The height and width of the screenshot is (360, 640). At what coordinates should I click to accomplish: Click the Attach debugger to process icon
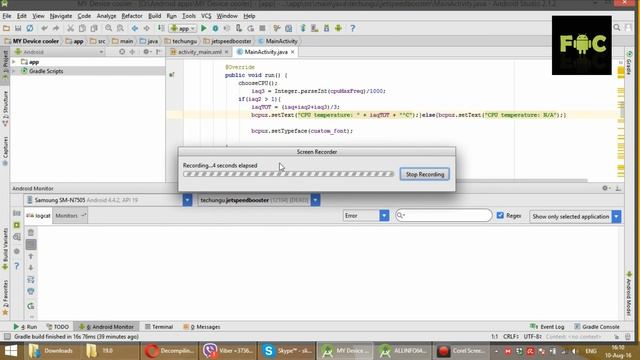point(239,28)
